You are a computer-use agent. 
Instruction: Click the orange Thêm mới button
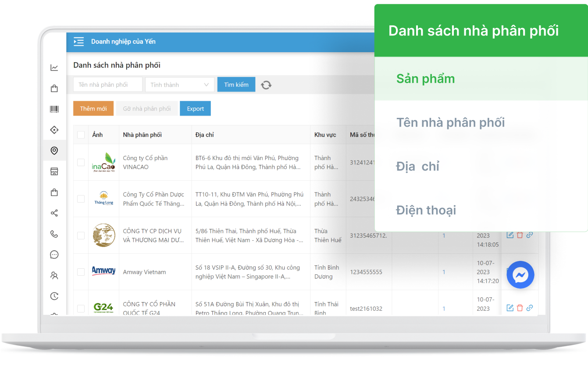93,108
